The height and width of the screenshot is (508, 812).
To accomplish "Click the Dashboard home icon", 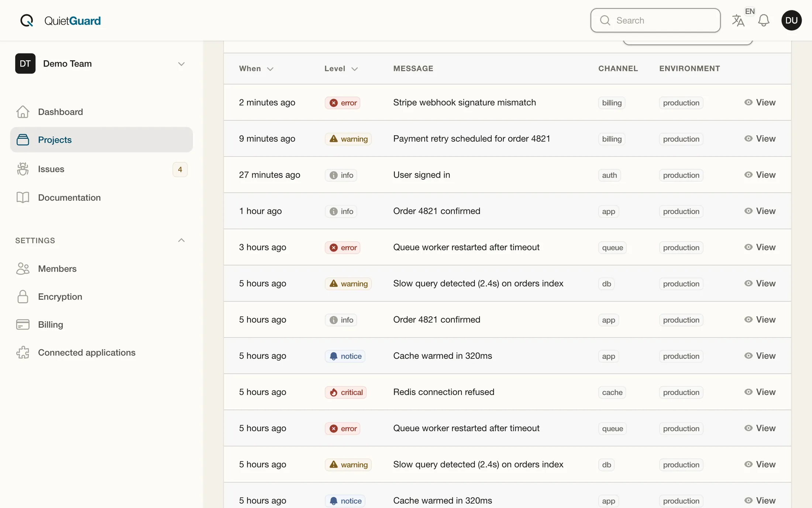I will 23,112.
